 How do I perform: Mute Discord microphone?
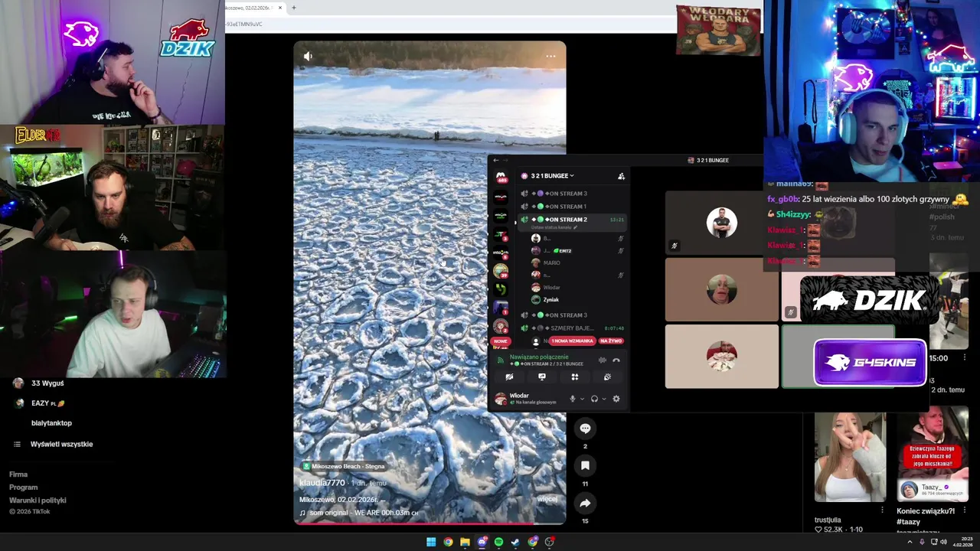(572, 399)
